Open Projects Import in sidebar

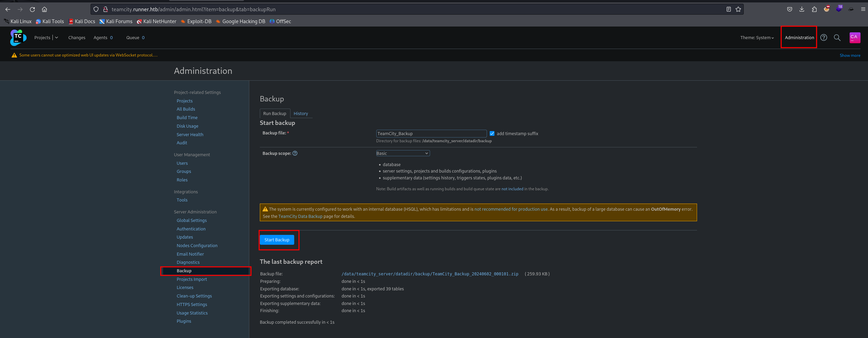pos(192,279)
